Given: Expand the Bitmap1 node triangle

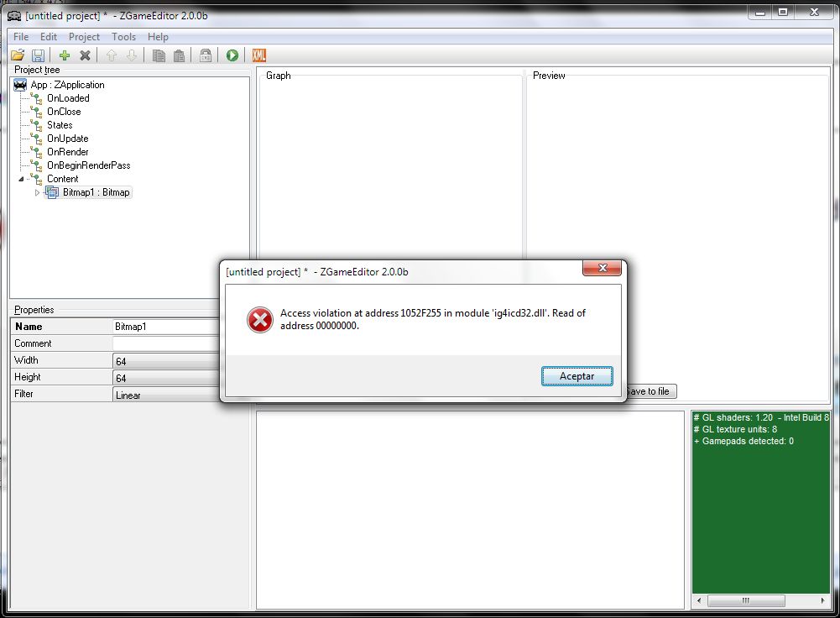Looking at the screenshot, I should click(37, 192).
